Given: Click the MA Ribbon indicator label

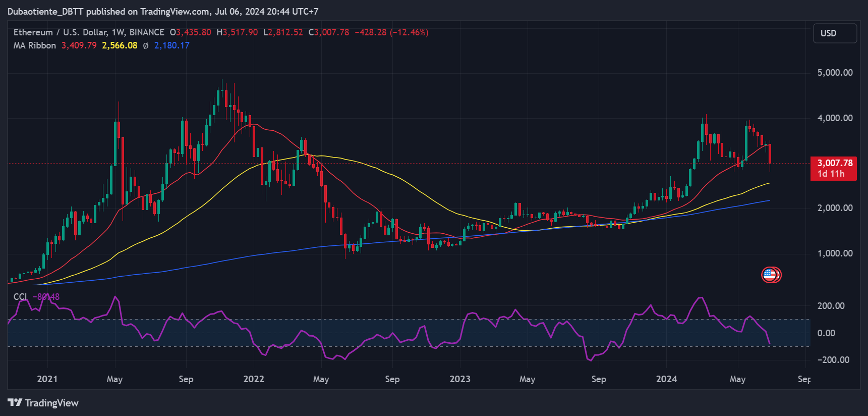Looking at the screenshot, I should click(x=35, y=45).
